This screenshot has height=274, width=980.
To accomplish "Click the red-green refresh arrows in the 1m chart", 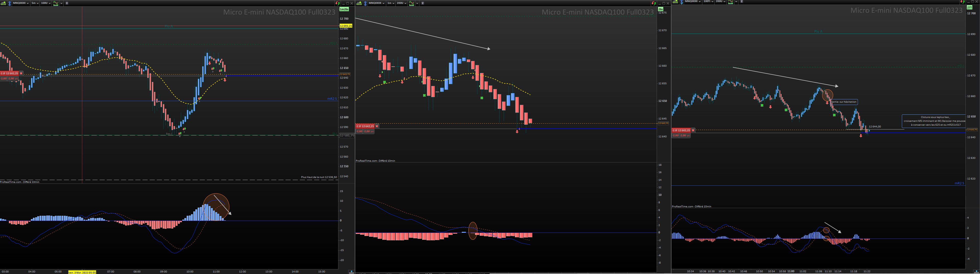I will [654, 3].
